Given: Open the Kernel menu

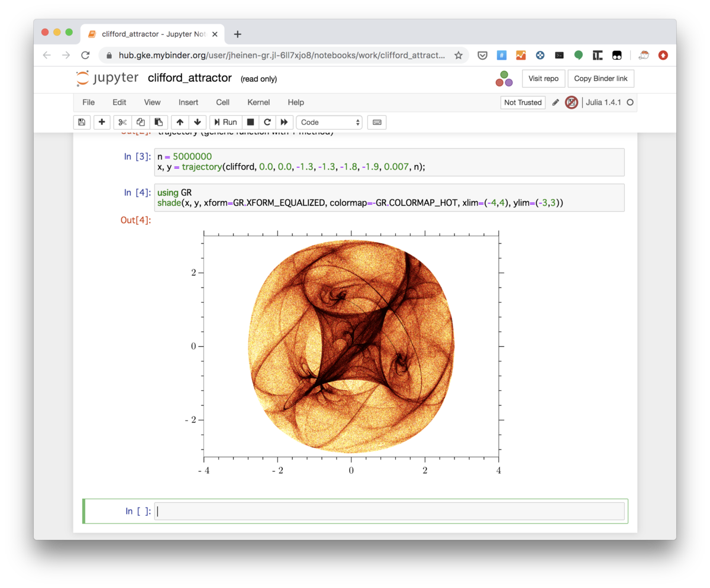Looking at the screenshot, I should 259,102.
